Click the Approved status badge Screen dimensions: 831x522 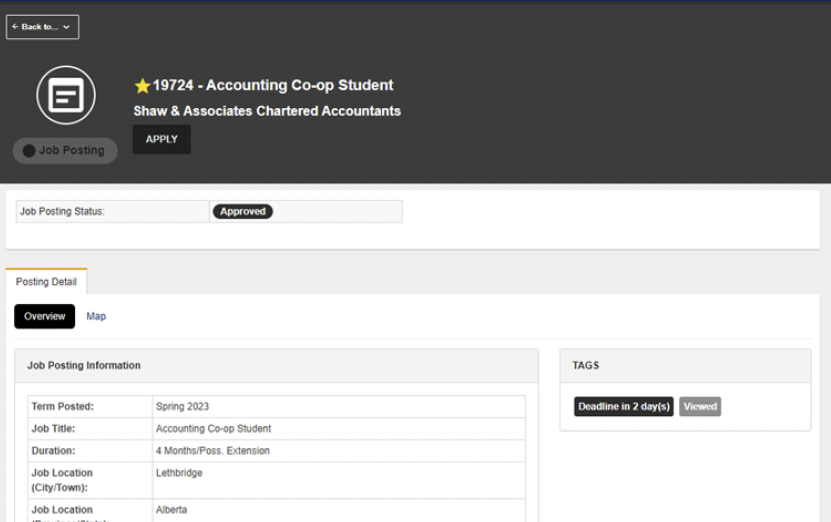point(242,212)
